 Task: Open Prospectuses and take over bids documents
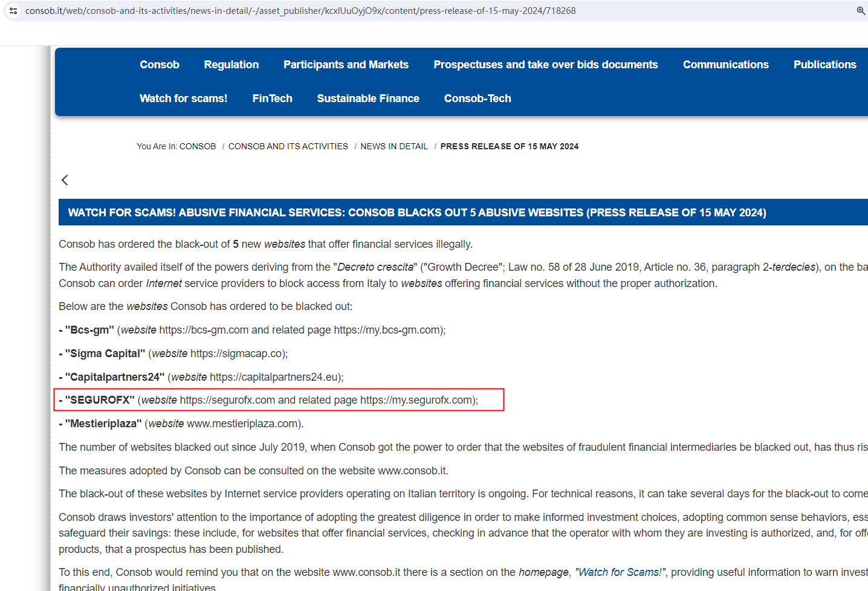point(545,65)
